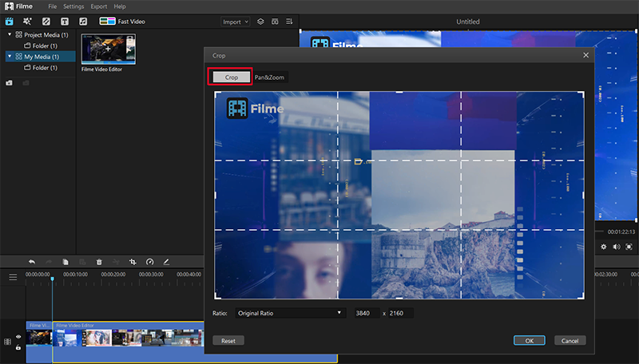This screenshot has width=639, height=364.
Task: Open the Text titles tab icon
Action: (x=65, y=22)
